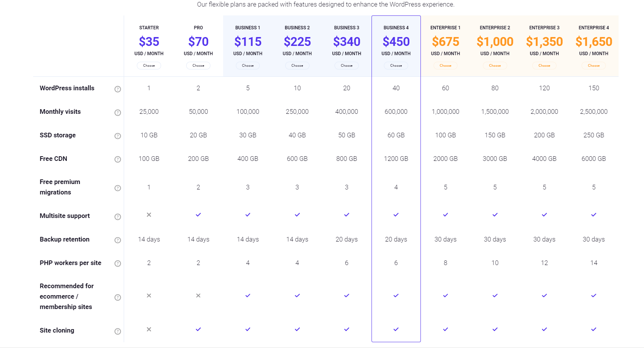644x348 pixels.
Task: Choose the Enterprise 1 $675 plan
Action: 446,66
